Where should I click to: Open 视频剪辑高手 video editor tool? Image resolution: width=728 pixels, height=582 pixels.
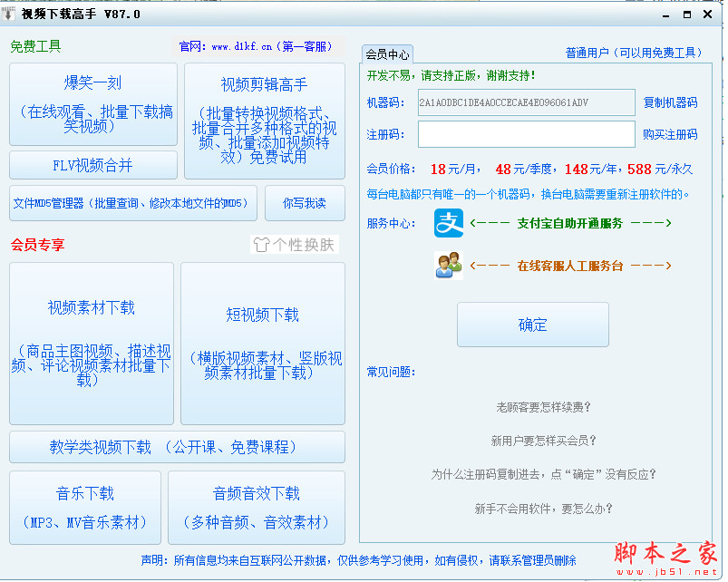click(265, 121)
